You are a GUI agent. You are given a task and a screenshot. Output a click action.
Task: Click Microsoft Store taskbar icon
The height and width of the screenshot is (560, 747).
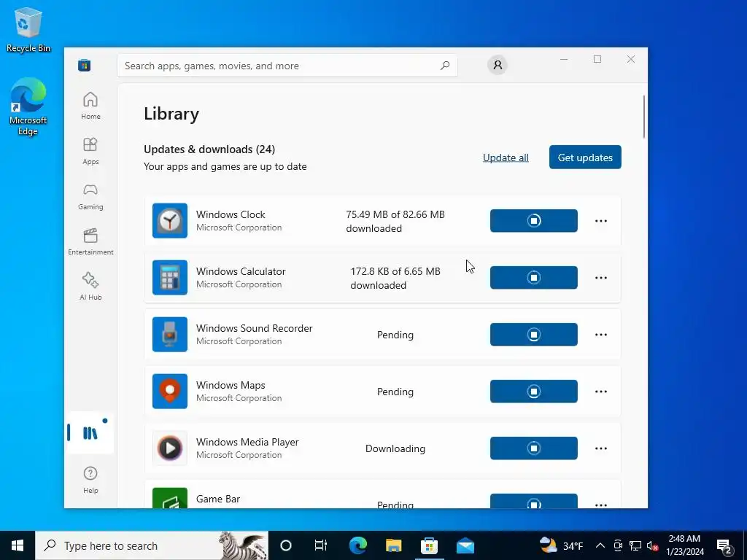[429, 545]
